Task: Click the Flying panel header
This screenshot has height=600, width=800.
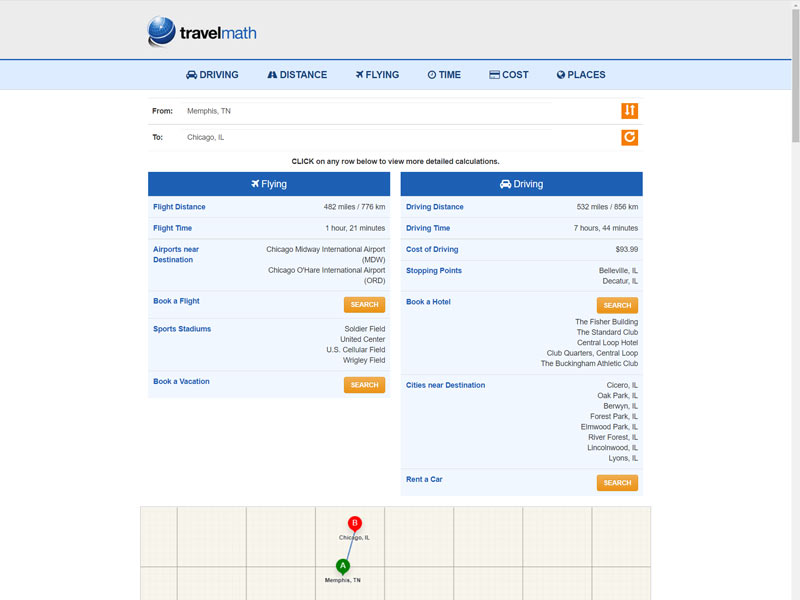Action: tap(269, 184)
